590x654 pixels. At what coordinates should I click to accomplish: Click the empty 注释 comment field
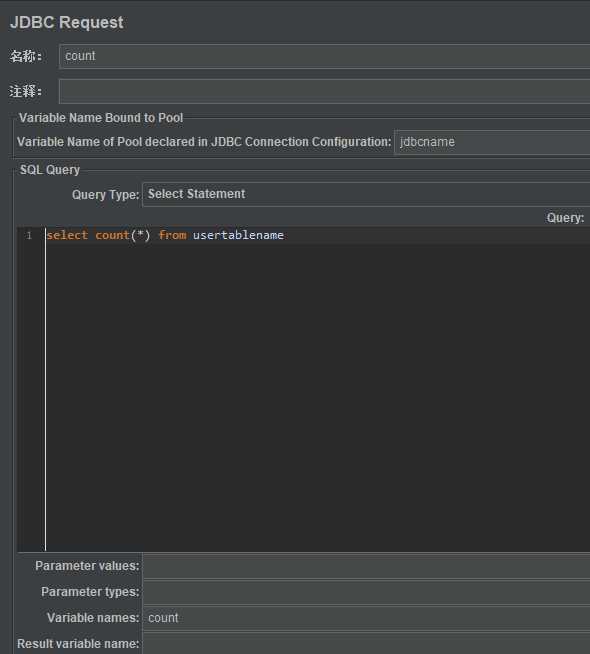pyautogui.click(x=324, y=91)
